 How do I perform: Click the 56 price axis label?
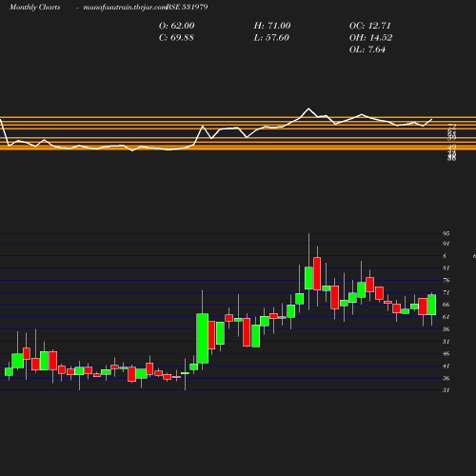pyautogui.click(x=446, y=329)
